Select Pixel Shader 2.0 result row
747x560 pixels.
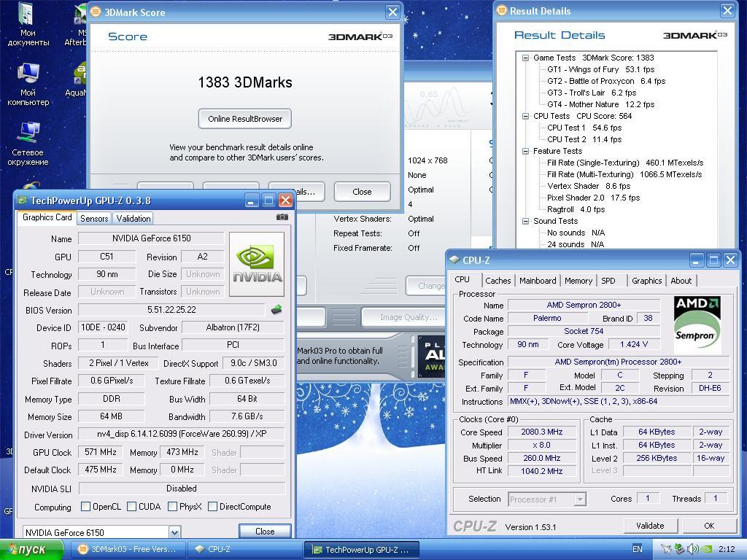[594, 198]
